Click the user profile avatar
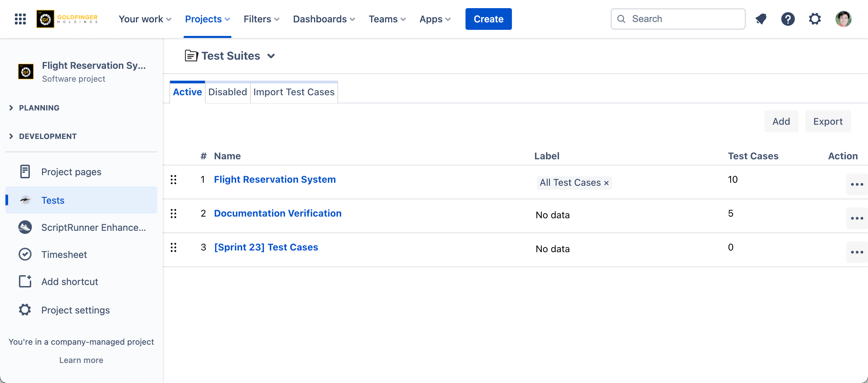 pyautogui.click(x=843, y=19)
